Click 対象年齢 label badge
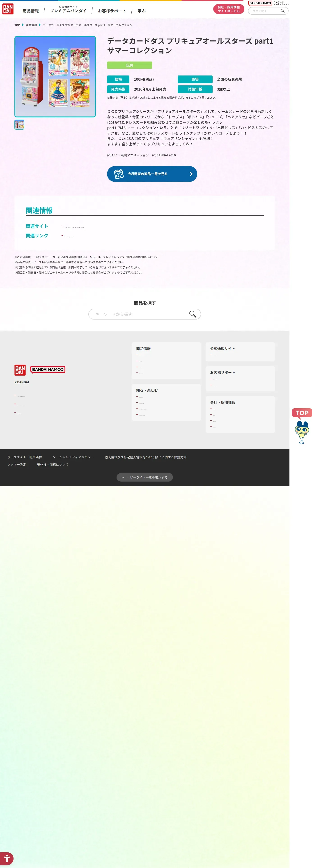Screen dimensions: 312x868 (195, 89)
